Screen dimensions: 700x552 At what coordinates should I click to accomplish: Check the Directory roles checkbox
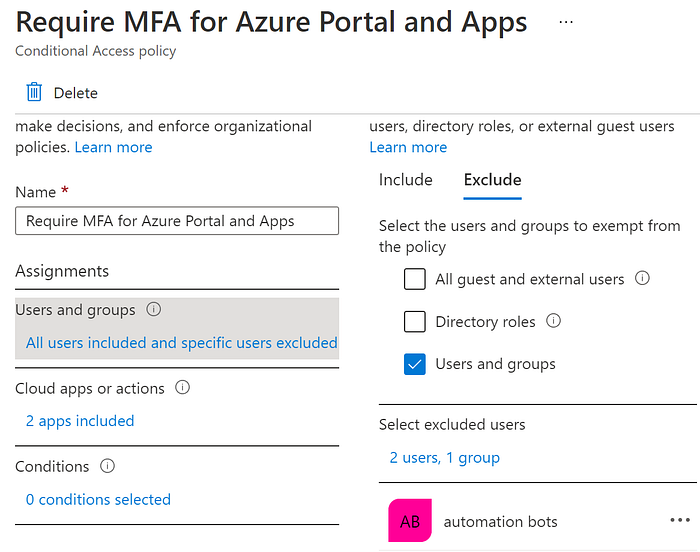415,322
